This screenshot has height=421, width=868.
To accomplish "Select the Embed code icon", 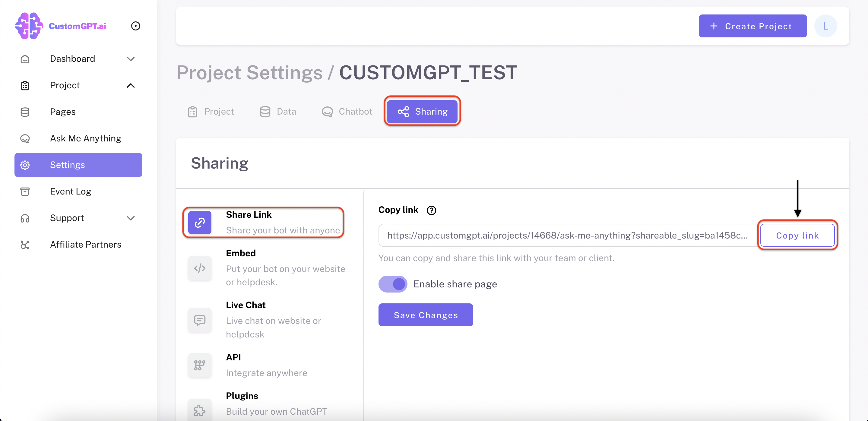I will click(199, 268).
